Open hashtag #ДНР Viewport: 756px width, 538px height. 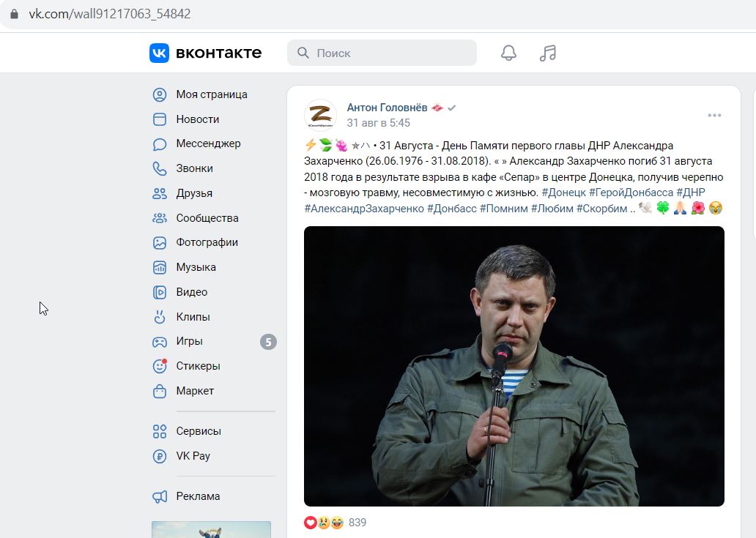point(690,193)
